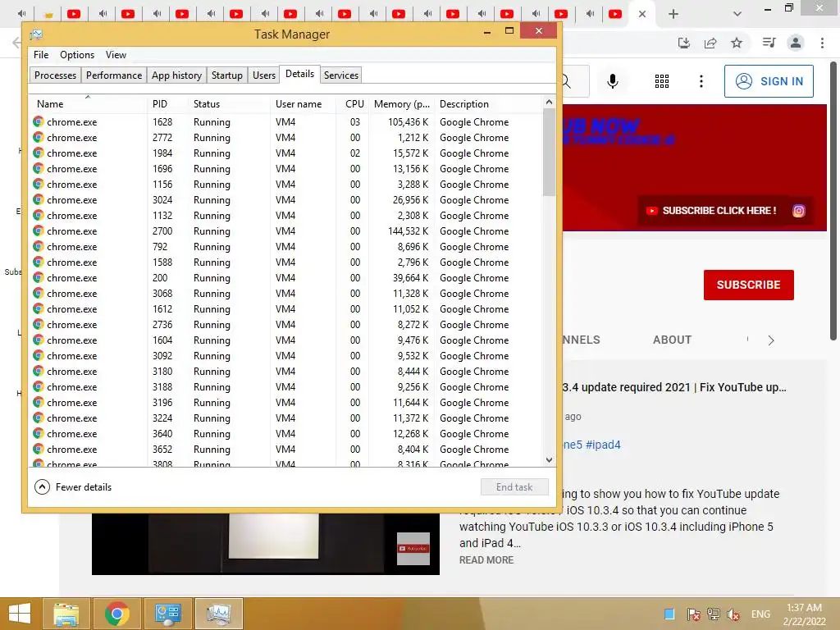Screen dimensions: 840x630
Task: Close the active Chrome tab
Action: coord(641,14)
